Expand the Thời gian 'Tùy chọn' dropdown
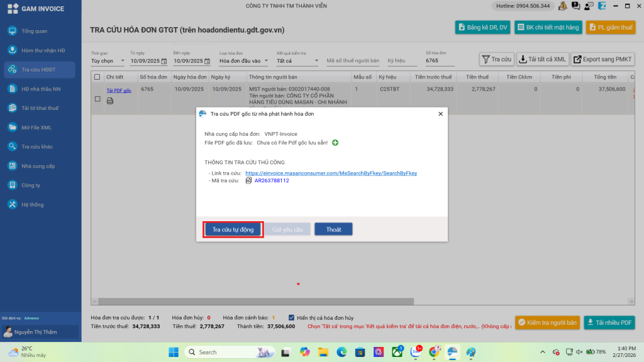Viewport: 644px width, 362px height. tap(107, 61)
